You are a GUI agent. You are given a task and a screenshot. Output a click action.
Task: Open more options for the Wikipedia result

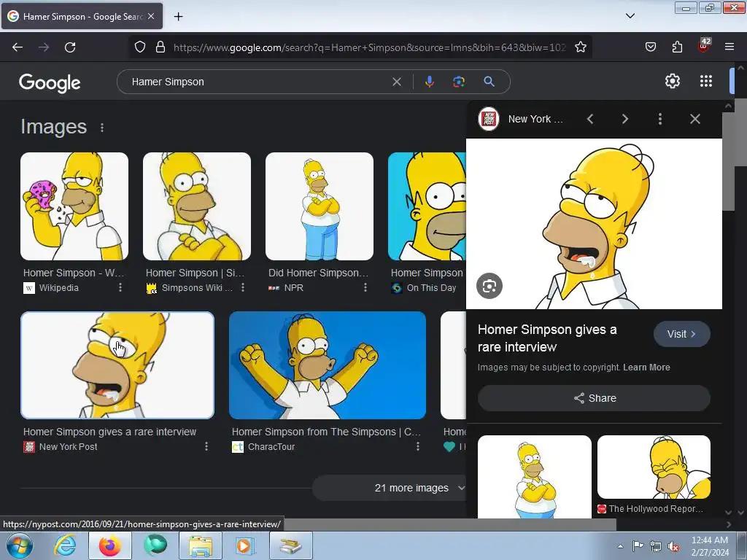click(120, 287)
